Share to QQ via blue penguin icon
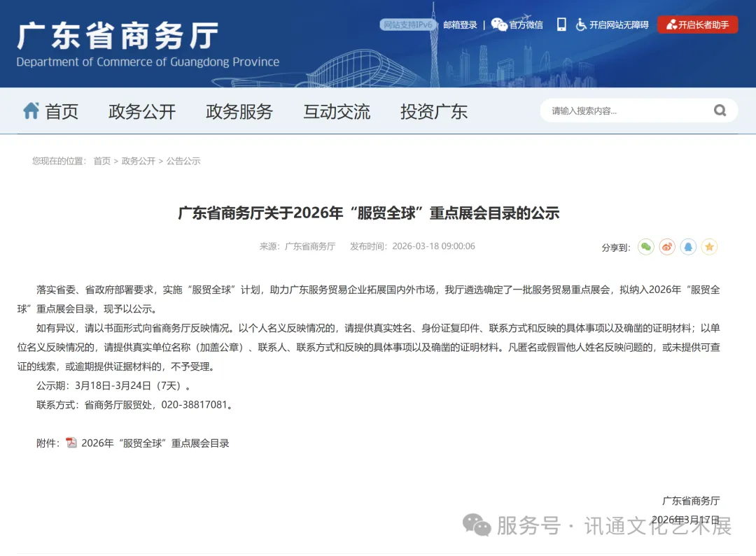The image size is (756, 556). 688,247
